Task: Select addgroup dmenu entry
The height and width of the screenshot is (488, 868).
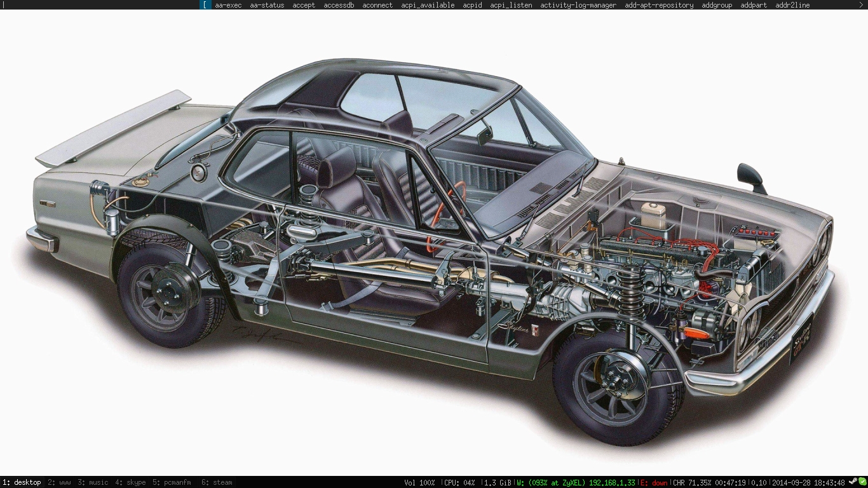Action: (x=717, y=5)
